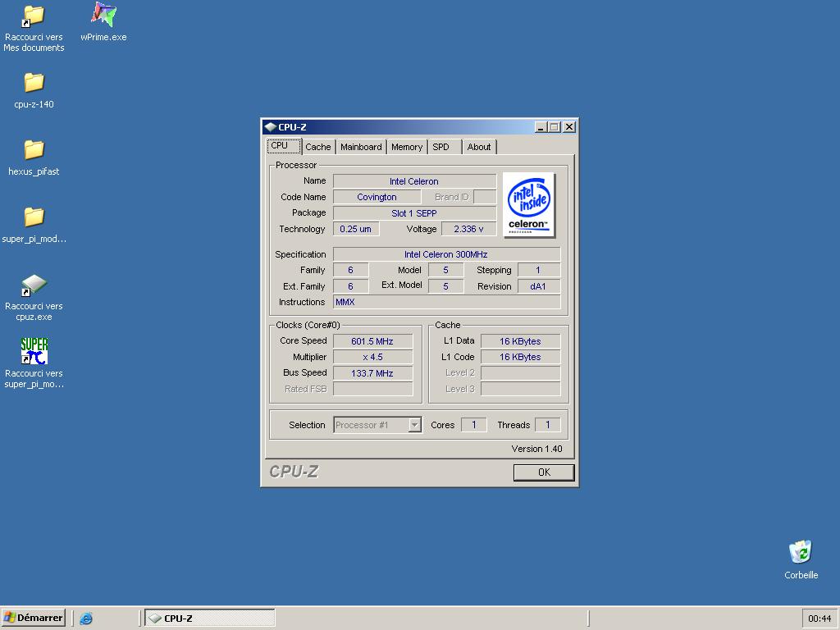Select the Corbeille recycle bin icon

[801, 559]
